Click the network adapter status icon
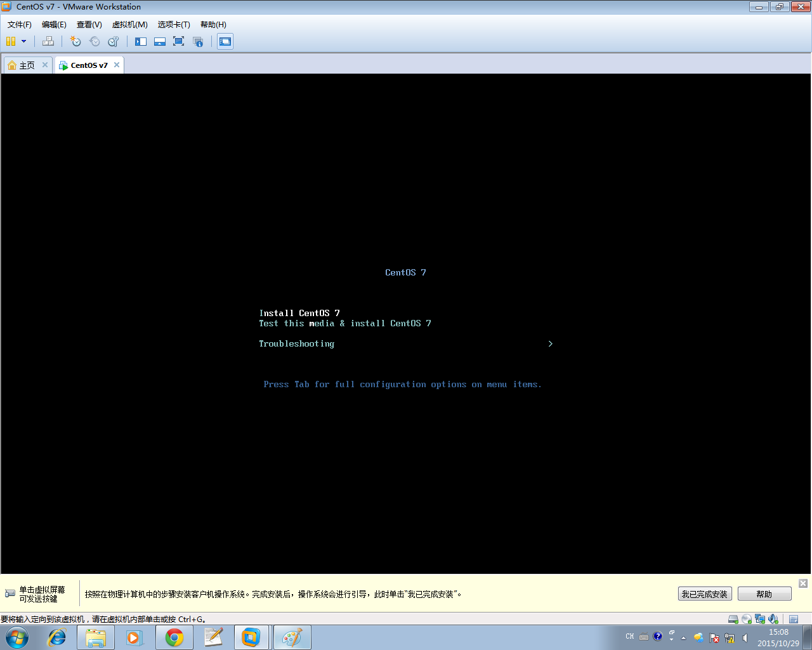The height and width of the screenshot is (650, 812). [760, 619]
